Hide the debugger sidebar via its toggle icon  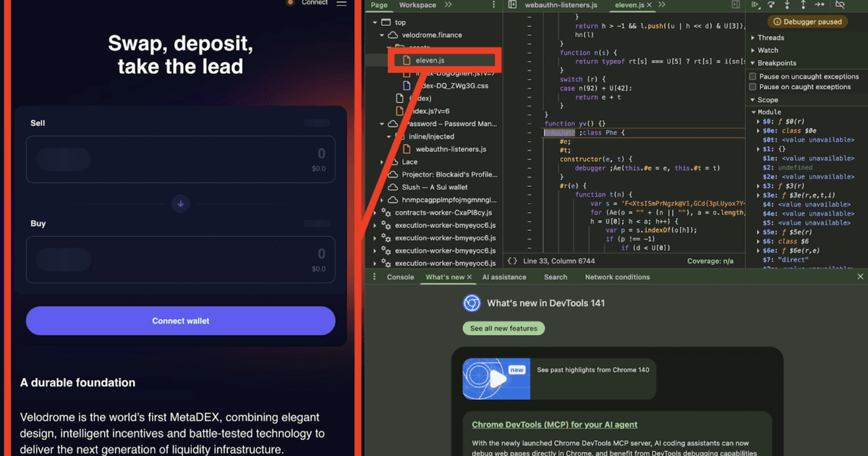(x=736, y=5)
